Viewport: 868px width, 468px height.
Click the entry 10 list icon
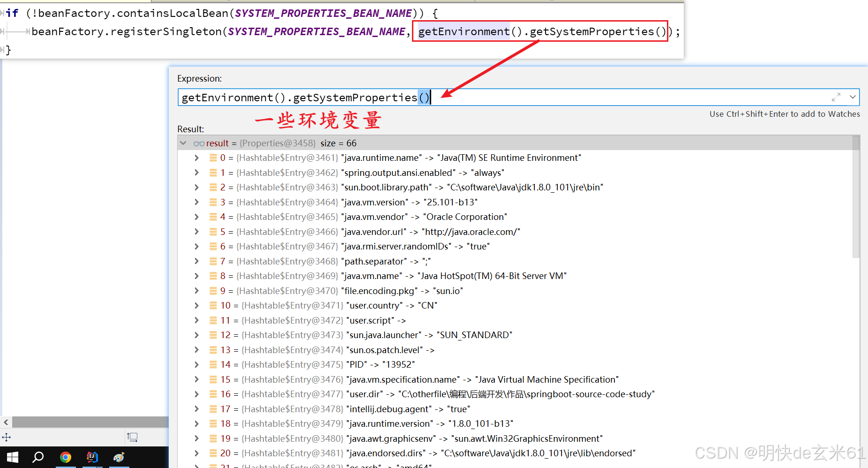[213, 306]
